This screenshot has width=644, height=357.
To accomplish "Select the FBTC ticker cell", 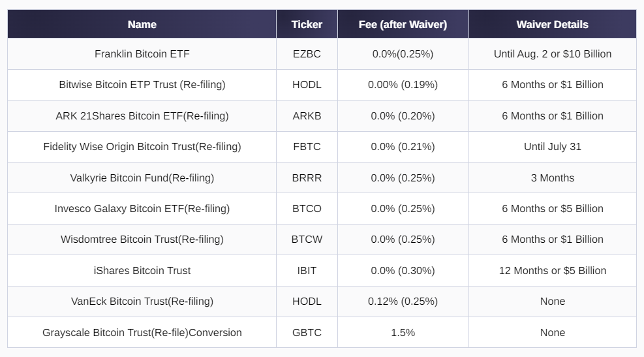I will coord(307,146).
